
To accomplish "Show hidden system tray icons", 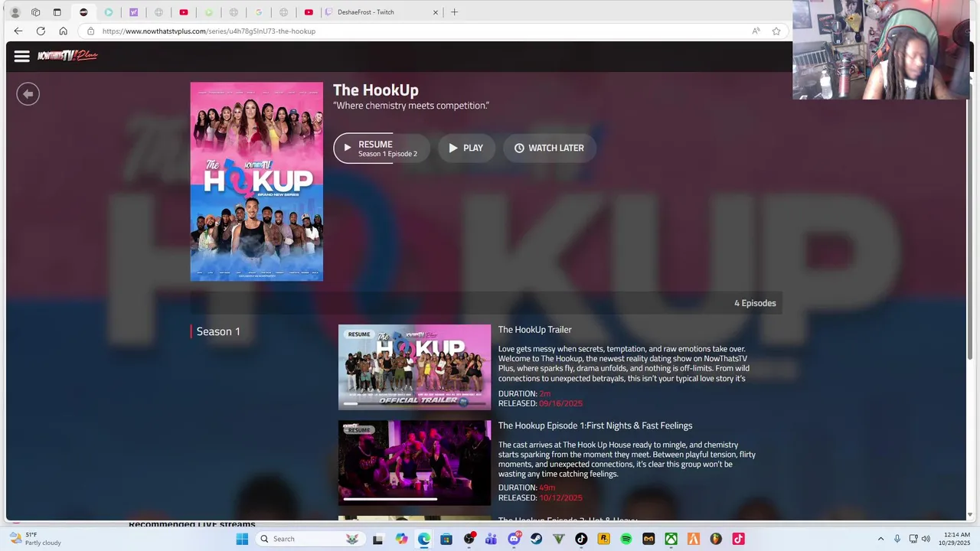I will coord(880,539).
